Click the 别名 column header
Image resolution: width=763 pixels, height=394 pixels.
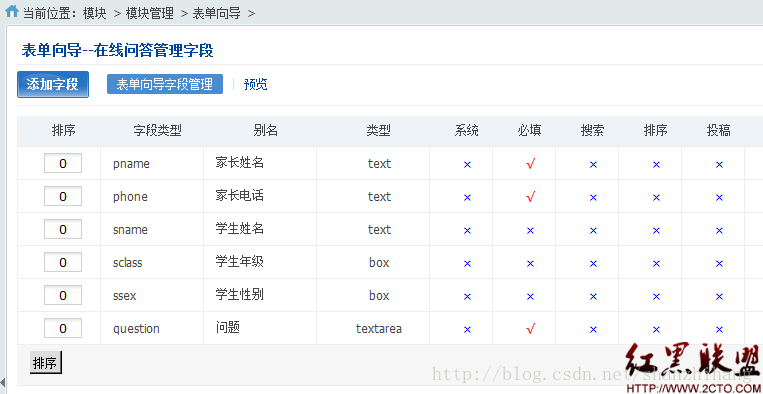(266, 130)
